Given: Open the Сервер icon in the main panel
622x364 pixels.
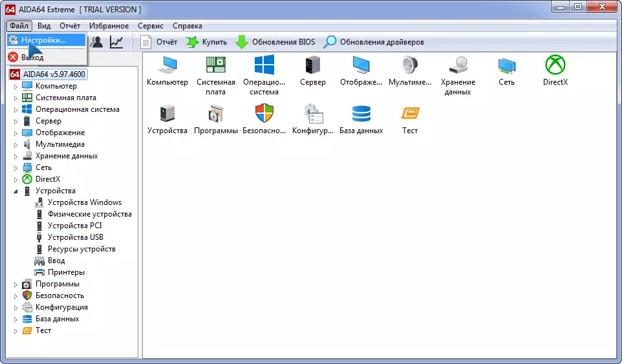Looking at the screenshot, I should click(x=312, y=70).
